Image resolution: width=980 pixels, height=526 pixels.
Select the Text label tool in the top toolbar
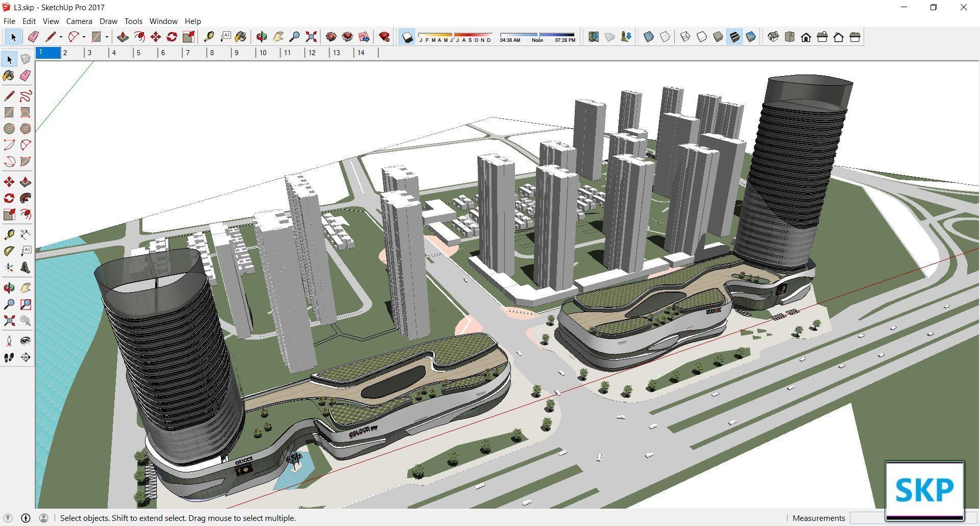click(x=225, y=37)
